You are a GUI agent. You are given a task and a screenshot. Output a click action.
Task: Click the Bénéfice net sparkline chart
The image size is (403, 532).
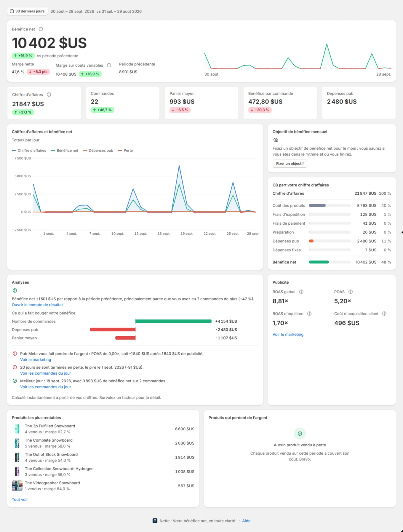[298, 56]
